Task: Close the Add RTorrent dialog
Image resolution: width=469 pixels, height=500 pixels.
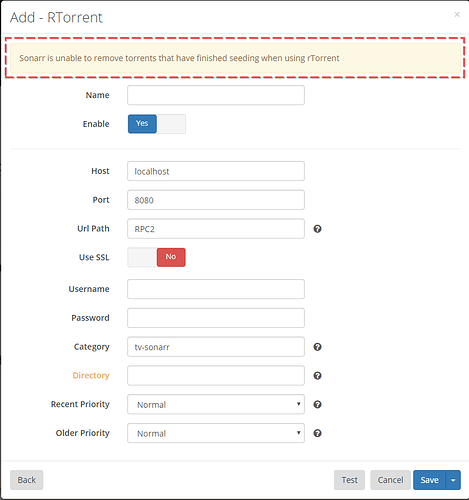Action: tap(457, 14)
